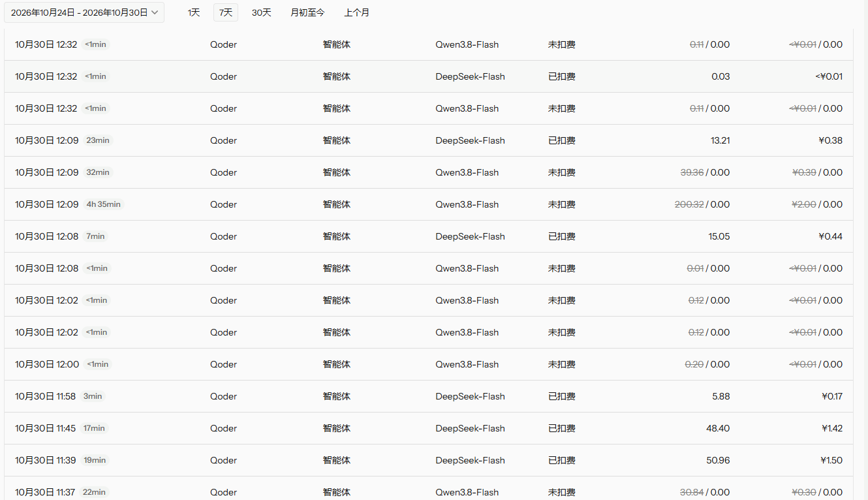Click the ¥2.00 / 0.00 cost cell
The image size is (868, 500).
[817, 204]
